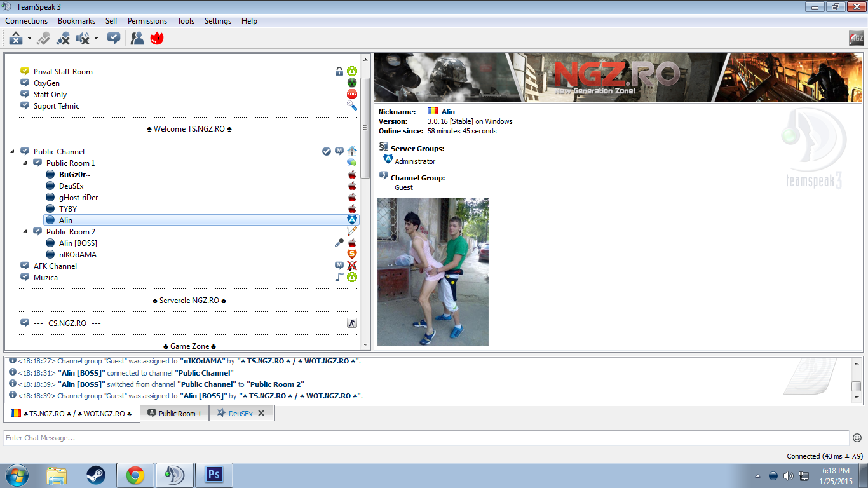
Task: Open the Permissions menu
Action: (x=147, y=21)
